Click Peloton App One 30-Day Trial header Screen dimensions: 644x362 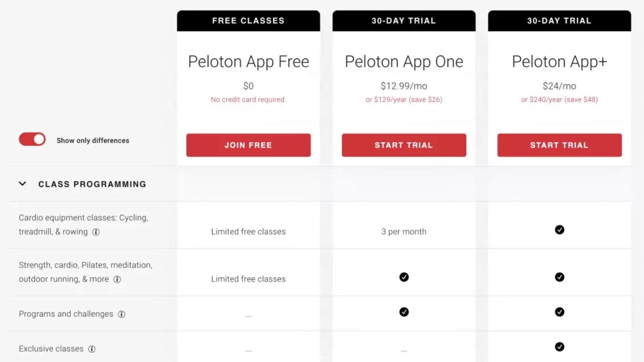click(404, 21)
